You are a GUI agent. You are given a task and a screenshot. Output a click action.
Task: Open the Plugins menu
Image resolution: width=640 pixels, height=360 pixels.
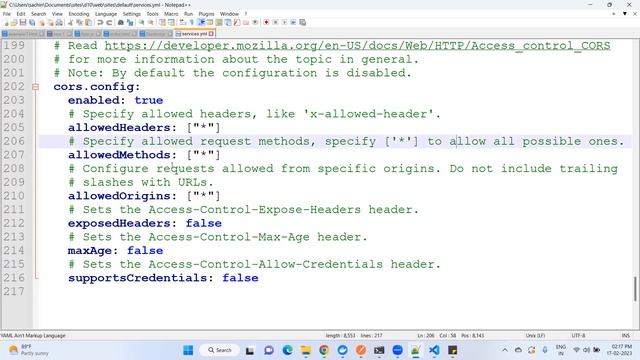[206, 14]
